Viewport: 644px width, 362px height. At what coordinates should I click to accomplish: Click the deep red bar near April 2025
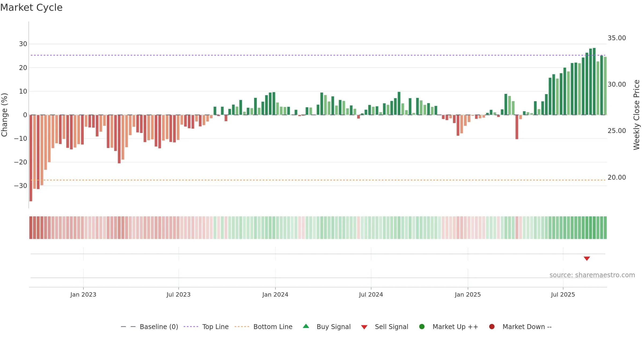coord(517,127)
